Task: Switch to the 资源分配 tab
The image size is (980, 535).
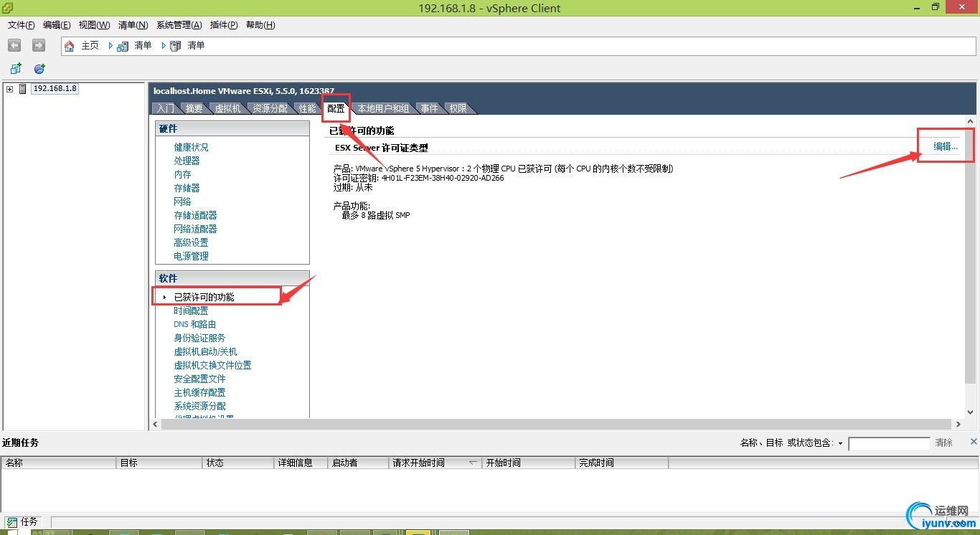Action: click(270, 108)
